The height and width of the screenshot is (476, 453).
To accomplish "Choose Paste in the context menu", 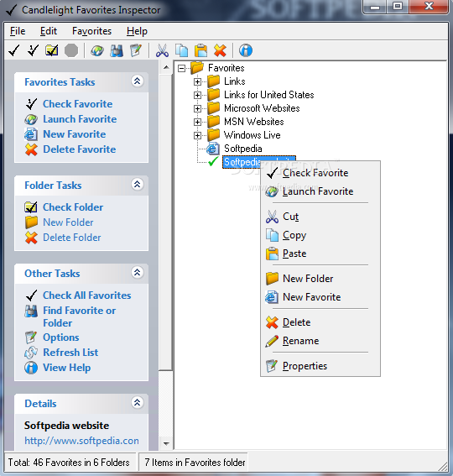I will click(320, 254).
